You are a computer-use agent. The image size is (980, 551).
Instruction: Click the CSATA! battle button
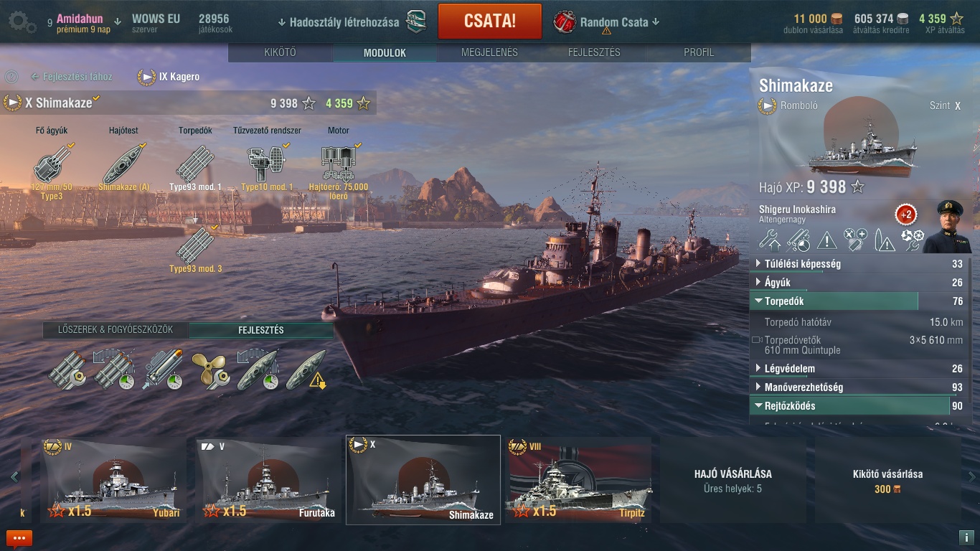coord(490,22)
